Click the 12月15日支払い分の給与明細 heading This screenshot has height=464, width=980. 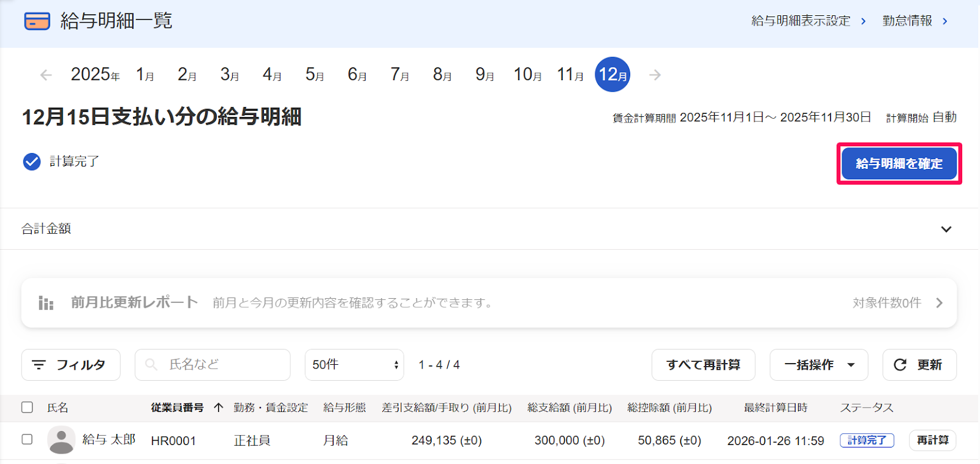162,117
